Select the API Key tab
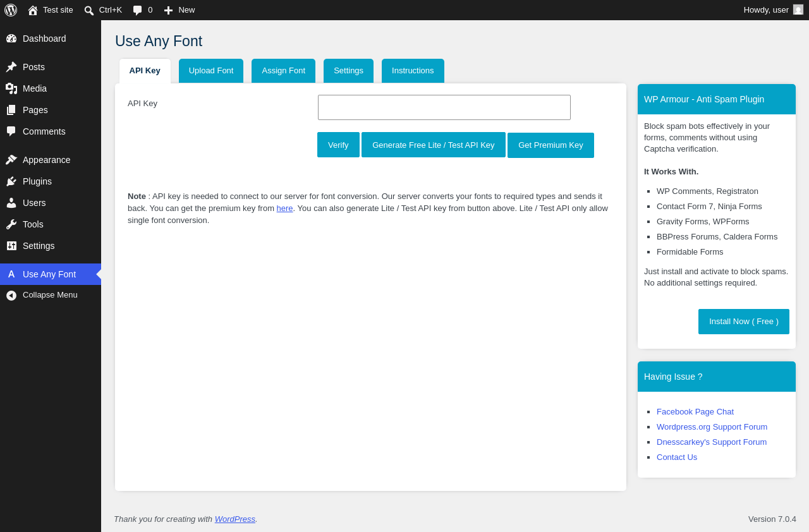This screenshot has width=809, height=532. (145, 71)
